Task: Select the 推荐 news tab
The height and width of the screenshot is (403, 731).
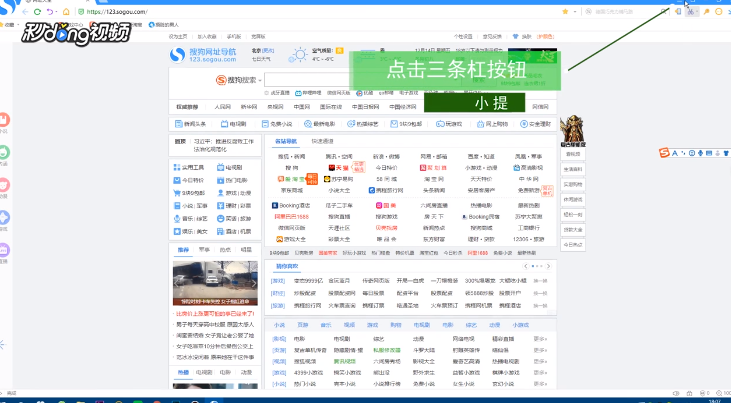Action: (182, 250)
